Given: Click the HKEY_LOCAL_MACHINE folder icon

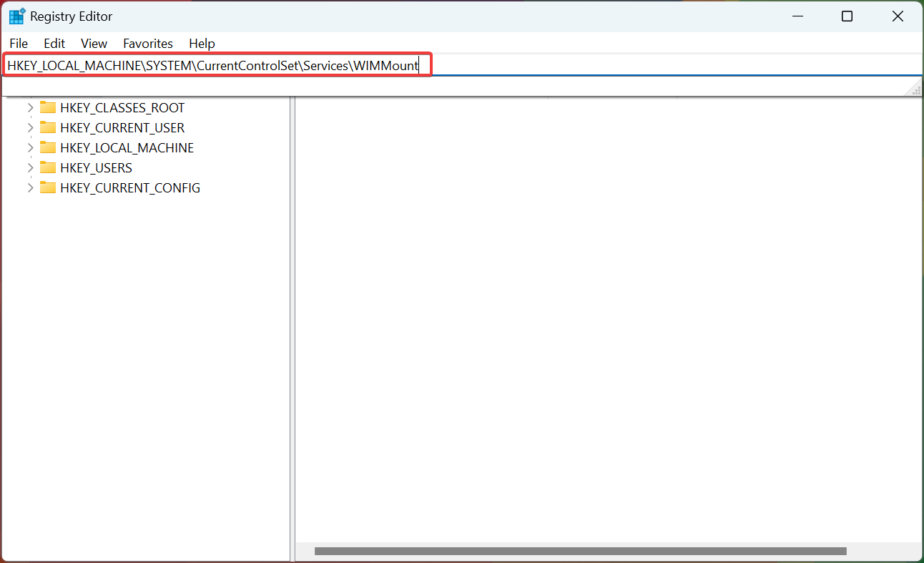Looking at the screenshot, I should pos(48,148).
